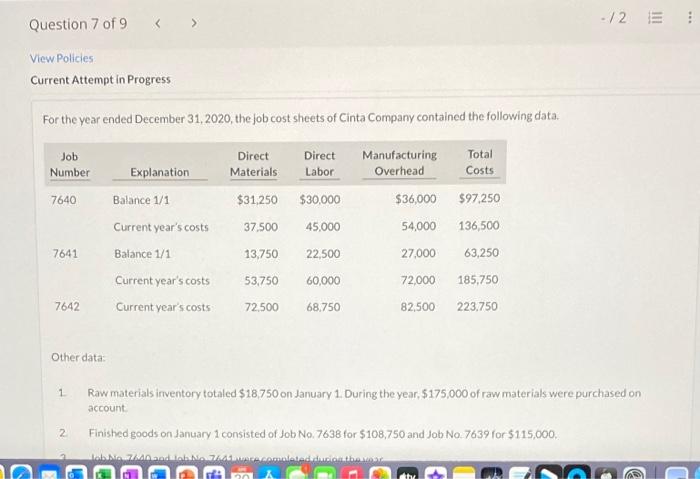700x479 pixels.
Task: Go to the previous question arrow
Action: tap(157, 23)
